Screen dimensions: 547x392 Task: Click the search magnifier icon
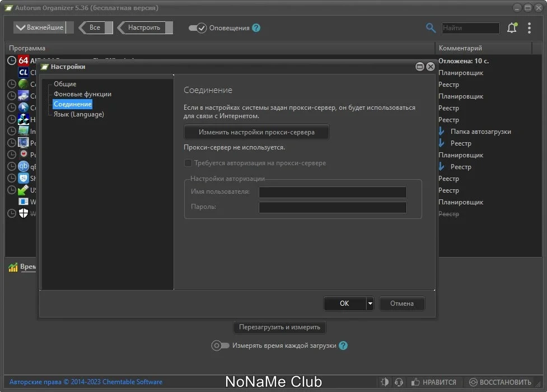point(431,28)
